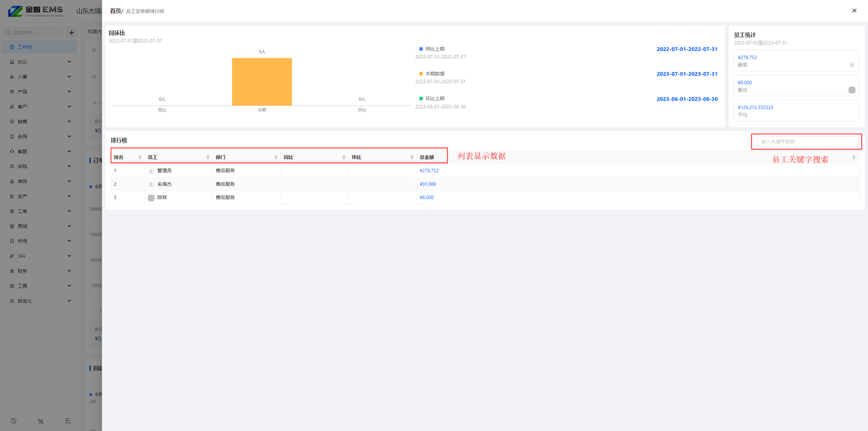The height and width of the screenshot is (431, 868).
Task: Click the 采购 purchasing icon in sidebar
Action: (12, 166)
